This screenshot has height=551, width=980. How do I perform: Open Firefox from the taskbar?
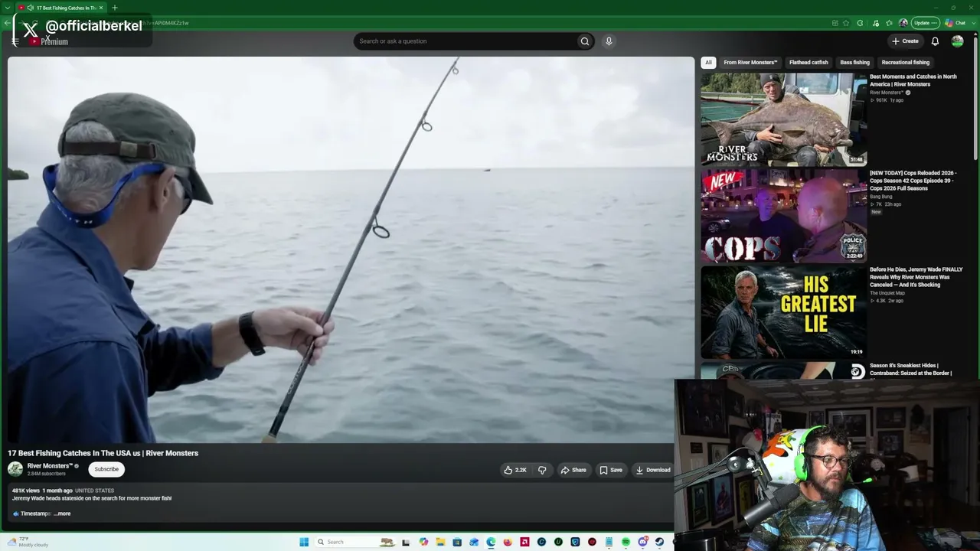coord(508,542)
